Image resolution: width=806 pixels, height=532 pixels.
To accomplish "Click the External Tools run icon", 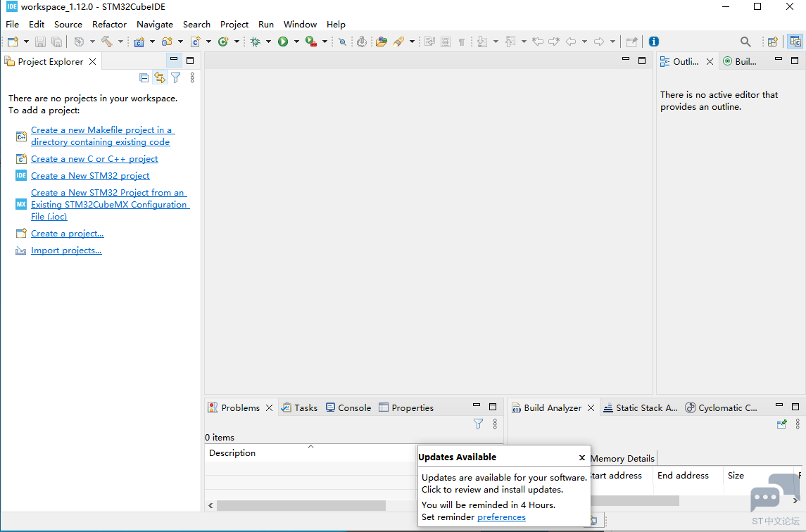I will pyautogui.click(x=311, y=42).
